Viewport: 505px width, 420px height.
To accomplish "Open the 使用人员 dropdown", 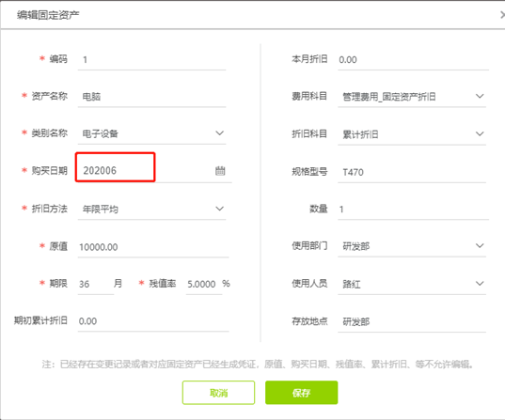I will pyautogui.click(x=480, y=284).
